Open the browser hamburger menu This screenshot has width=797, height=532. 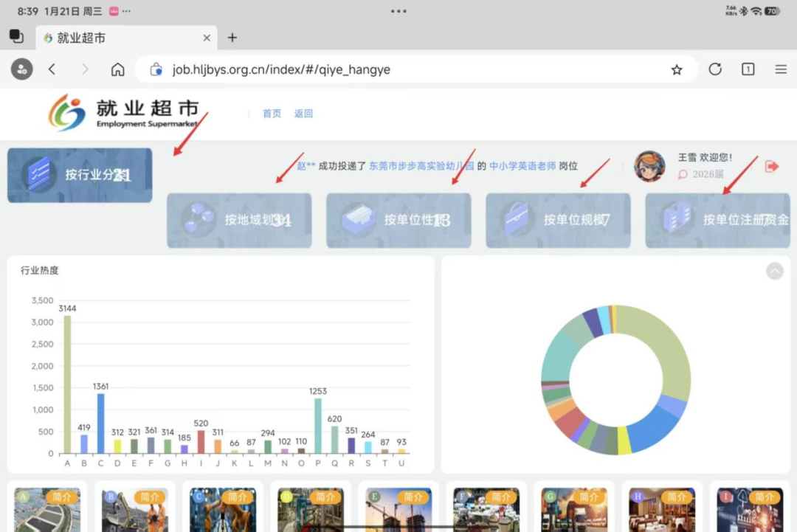coord(781,69)
